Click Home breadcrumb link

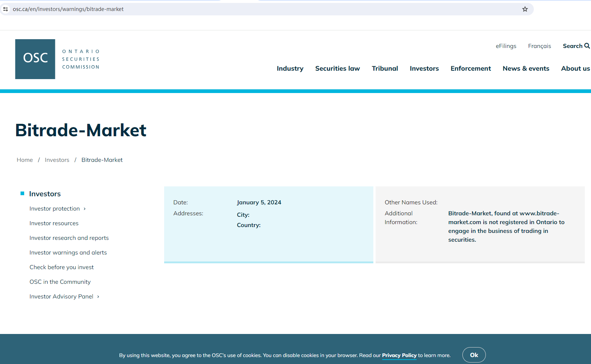click(25, 160)
